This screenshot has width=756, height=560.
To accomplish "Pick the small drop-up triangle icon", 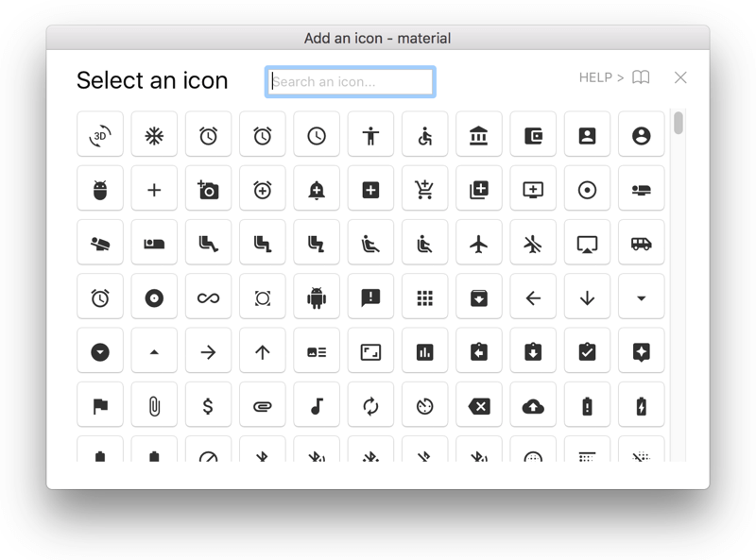I will pyautogui.click(x=154, y=350).
